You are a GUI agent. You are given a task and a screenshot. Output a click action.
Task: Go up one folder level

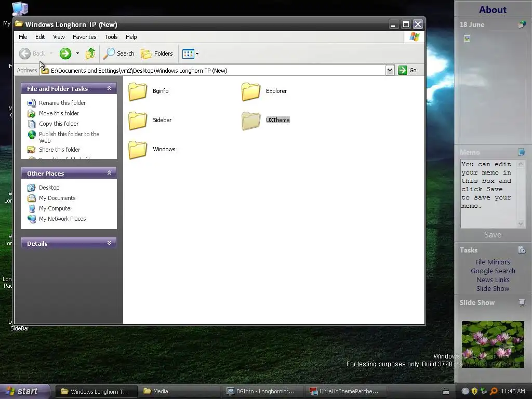click(90, 54)
